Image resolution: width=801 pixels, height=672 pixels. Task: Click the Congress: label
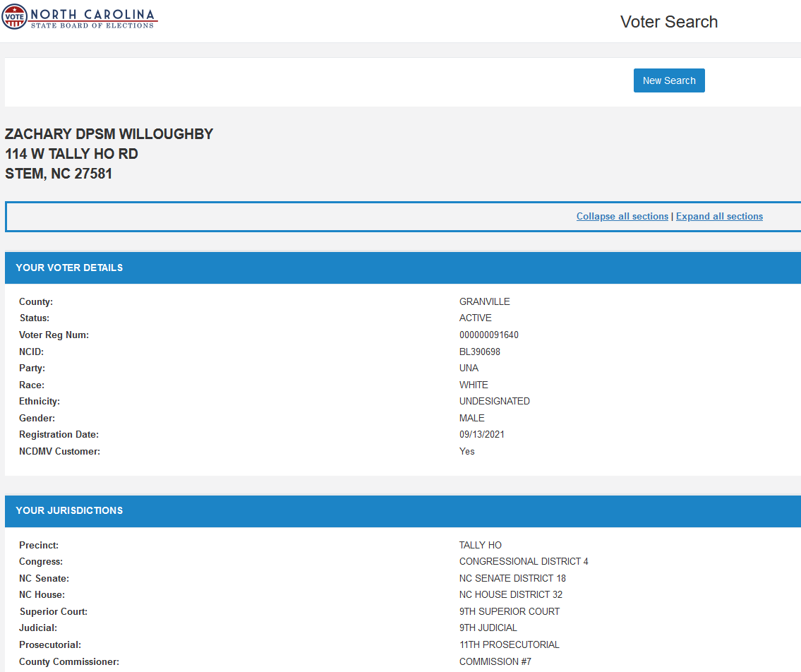[x=41, y=562]
